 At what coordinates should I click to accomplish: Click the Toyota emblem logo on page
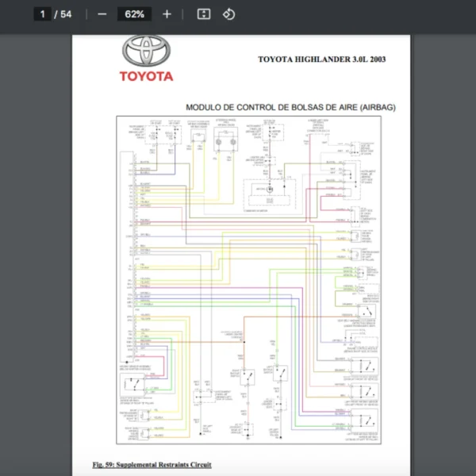(146, 52)
